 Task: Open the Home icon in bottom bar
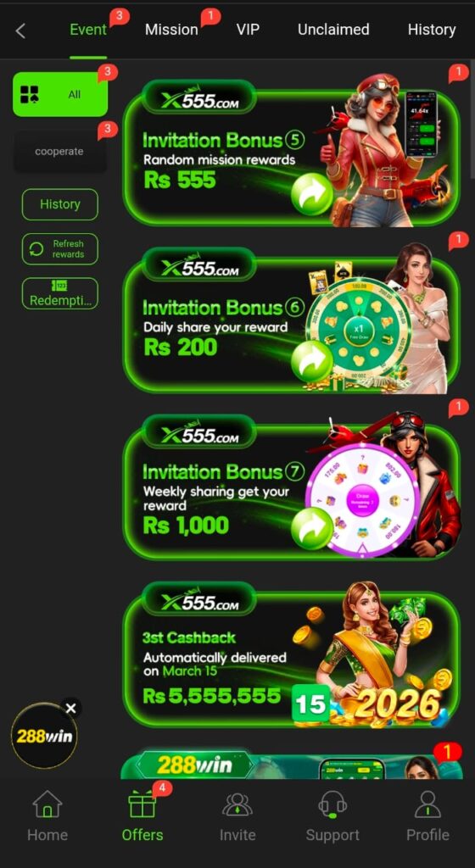click(47, 804)
